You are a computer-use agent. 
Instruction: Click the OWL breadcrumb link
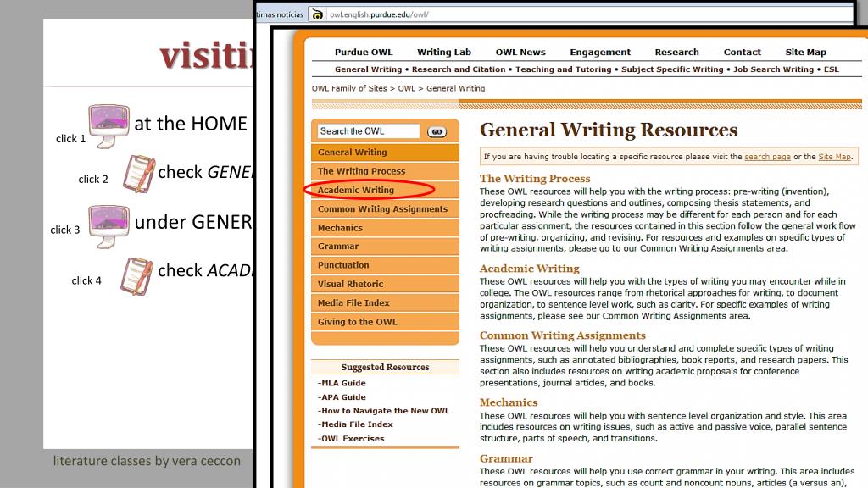[406, 88]
